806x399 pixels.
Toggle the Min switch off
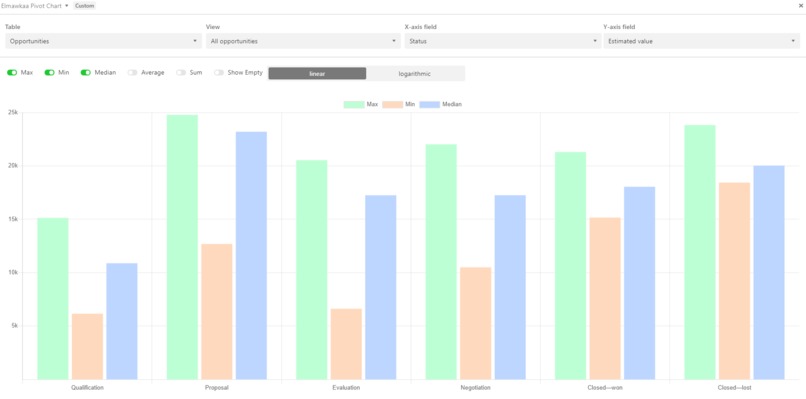49,73
